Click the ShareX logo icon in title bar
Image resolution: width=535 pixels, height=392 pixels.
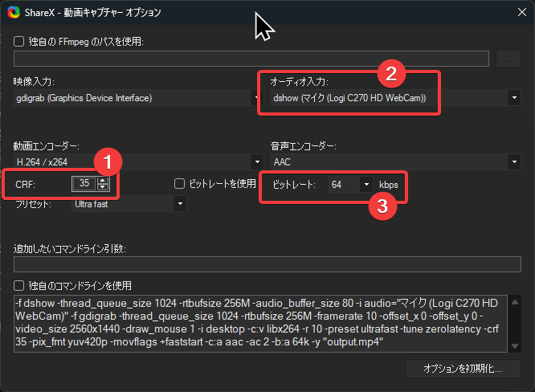13,13
